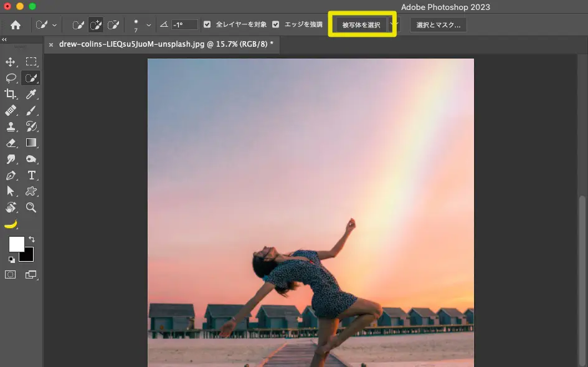Select the Horizontal Type tool
The width and height of the screenshot is (588, 367).
[31, 175]
